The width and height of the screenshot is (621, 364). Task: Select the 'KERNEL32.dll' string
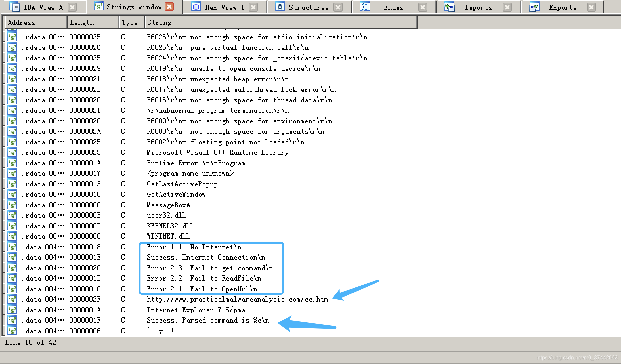click(170, 226)
